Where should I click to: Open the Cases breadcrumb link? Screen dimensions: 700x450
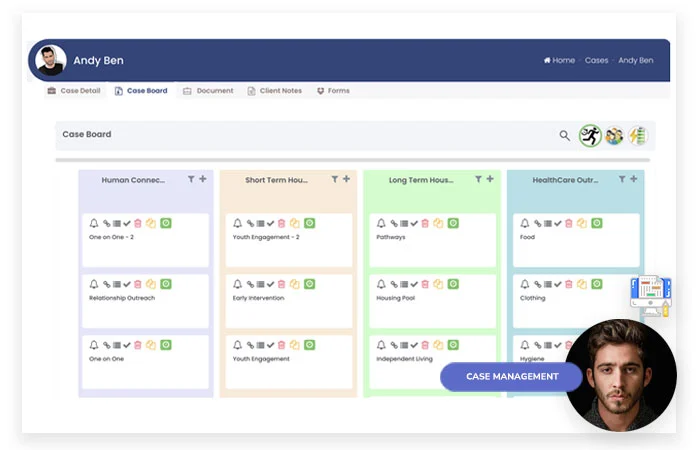click(x=596, y=60)
